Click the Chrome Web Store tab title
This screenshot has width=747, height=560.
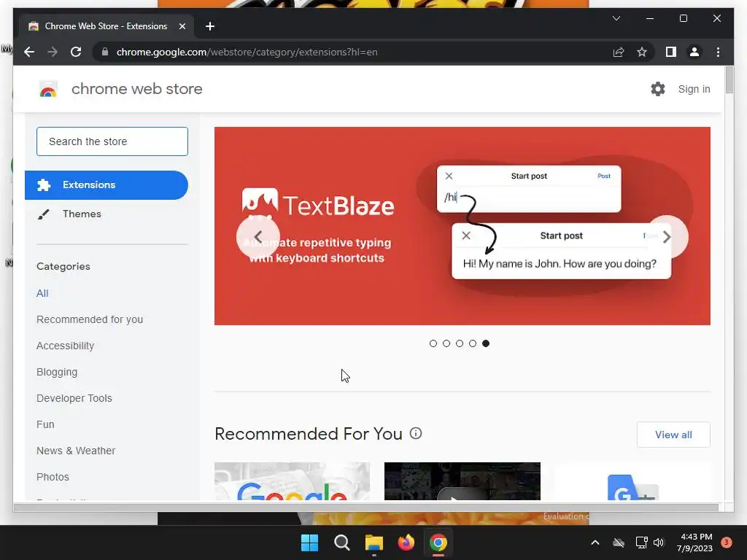click(x=106, y=26)
